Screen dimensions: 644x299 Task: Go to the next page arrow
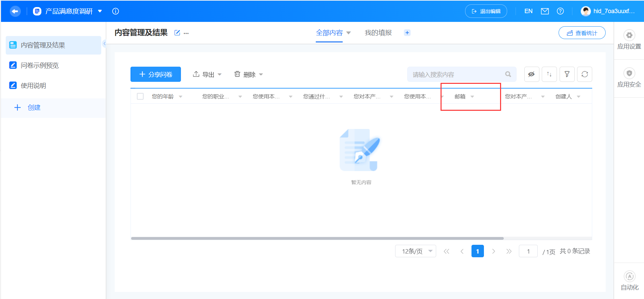tap(493, 251)
